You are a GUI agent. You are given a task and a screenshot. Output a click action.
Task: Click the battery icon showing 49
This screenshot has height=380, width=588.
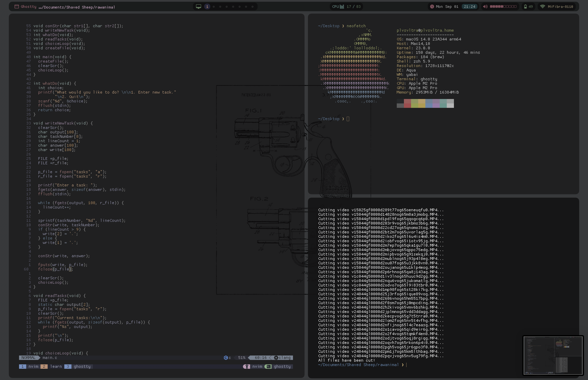(x=525, y=7)
